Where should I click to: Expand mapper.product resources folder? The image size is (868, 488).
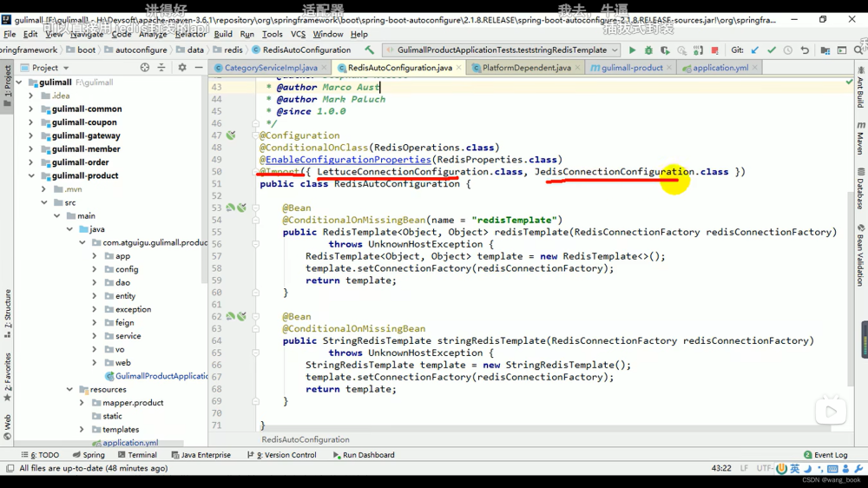point(82,403)
